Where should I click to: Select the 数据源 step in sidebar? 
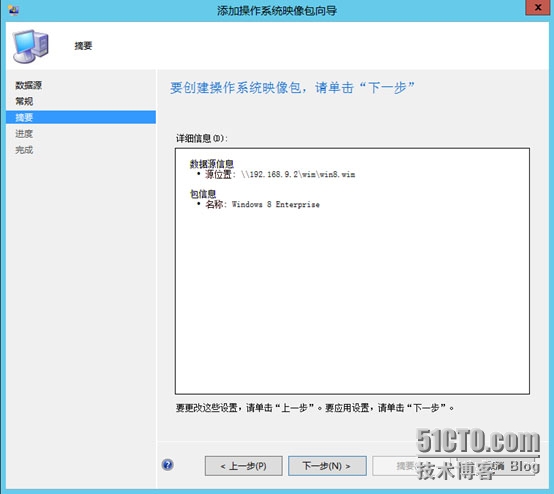click(x=29, y=85)
